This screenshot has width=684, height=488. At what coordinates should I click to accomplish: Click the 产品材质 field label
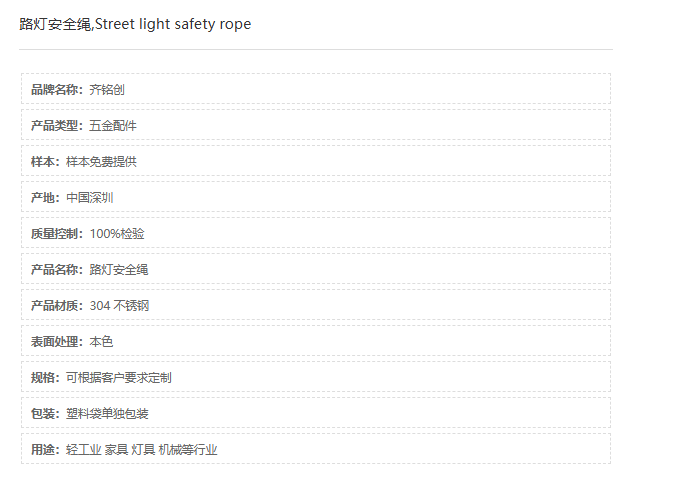57,306
